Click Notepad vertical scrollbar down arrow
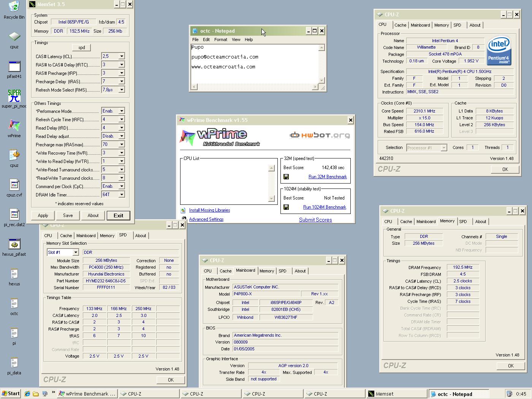This screenshot has width=532, height=399. [321, 80]
